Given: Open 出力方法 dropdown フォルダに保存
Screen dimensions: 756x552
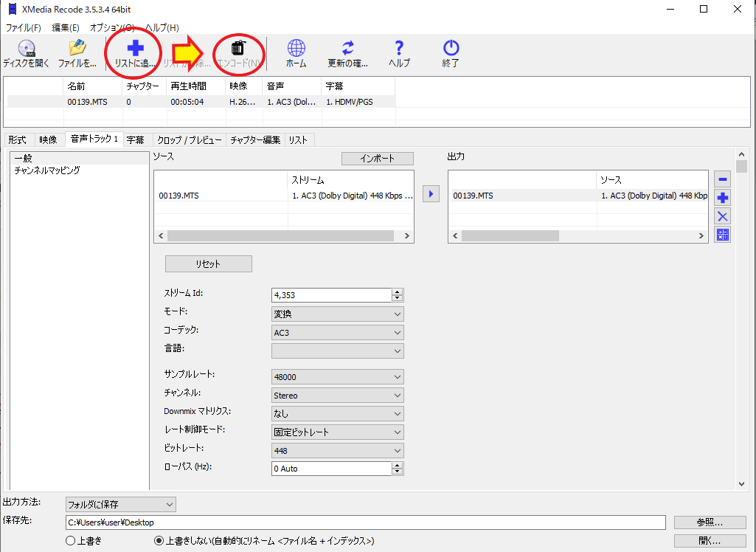Looking at the screenshot, I should 120,504.
